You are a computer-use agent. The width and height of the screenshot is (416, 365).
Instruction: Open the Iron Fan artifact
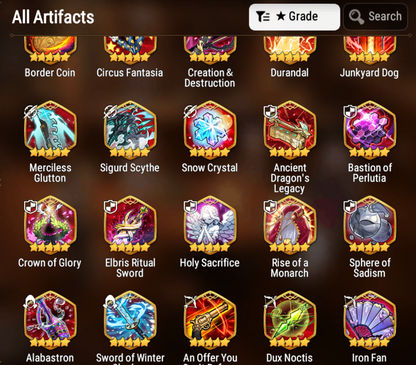point(369,320)
